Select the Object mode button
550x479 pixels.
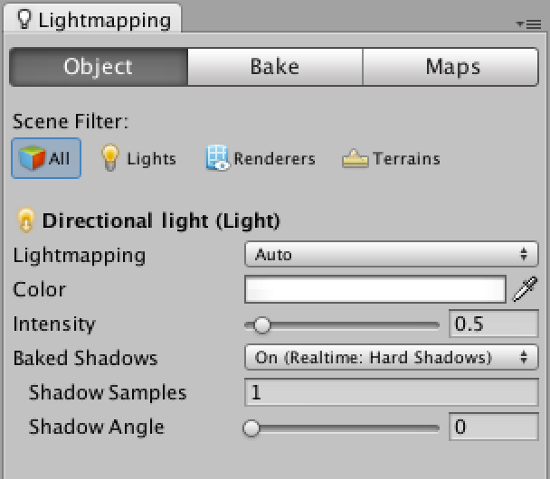pos(99,67)
